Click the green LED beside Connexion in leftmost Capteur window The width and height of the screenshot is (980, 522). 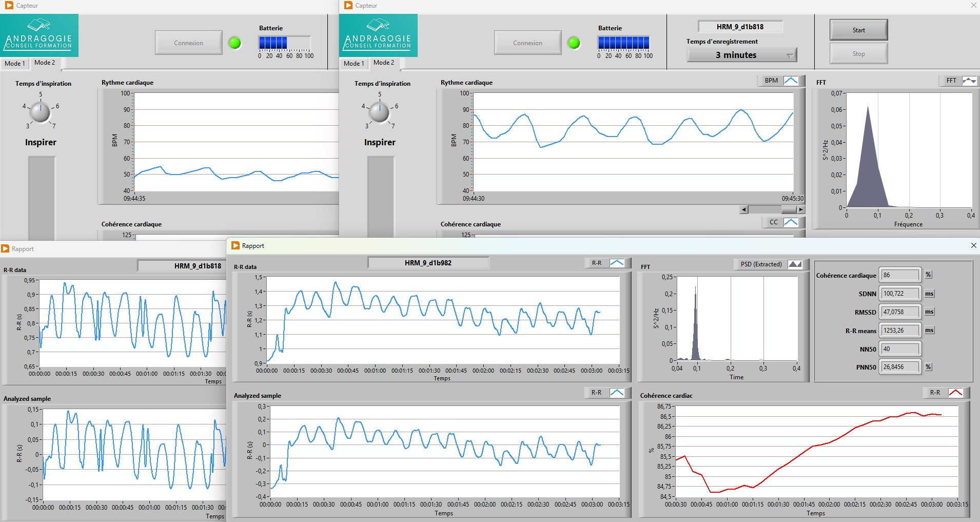234,43
